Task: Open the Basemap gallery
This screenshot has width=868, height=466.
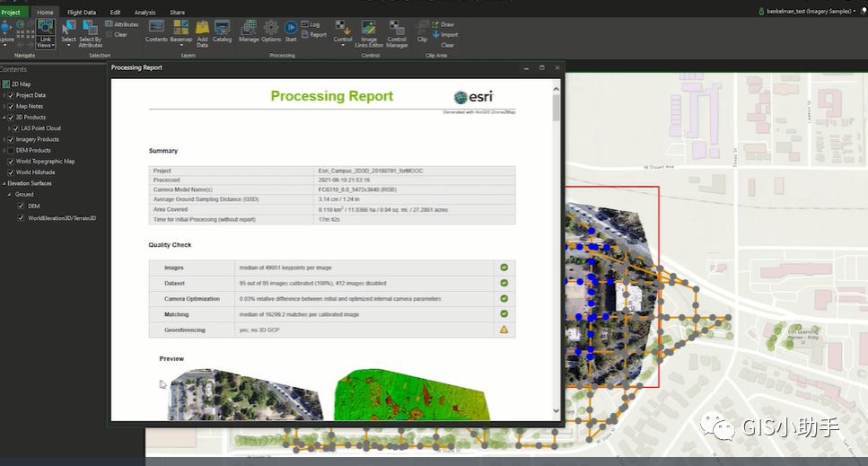Action: coord(181,31)
